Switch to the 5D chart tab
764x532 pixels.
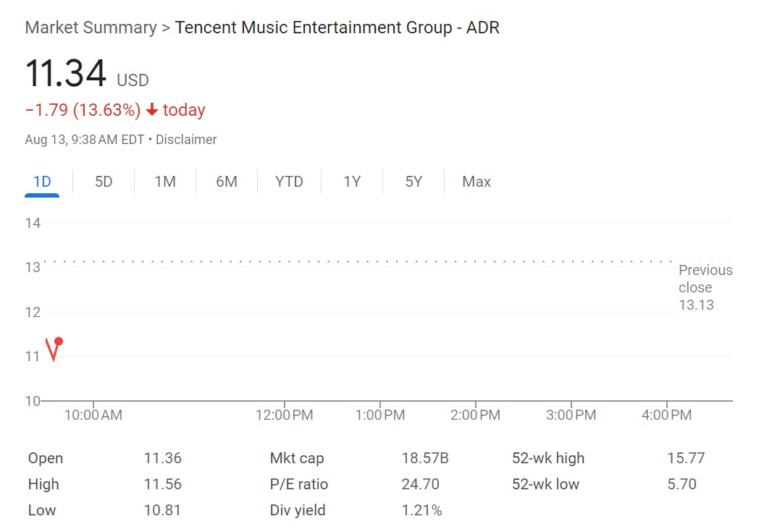104,182
